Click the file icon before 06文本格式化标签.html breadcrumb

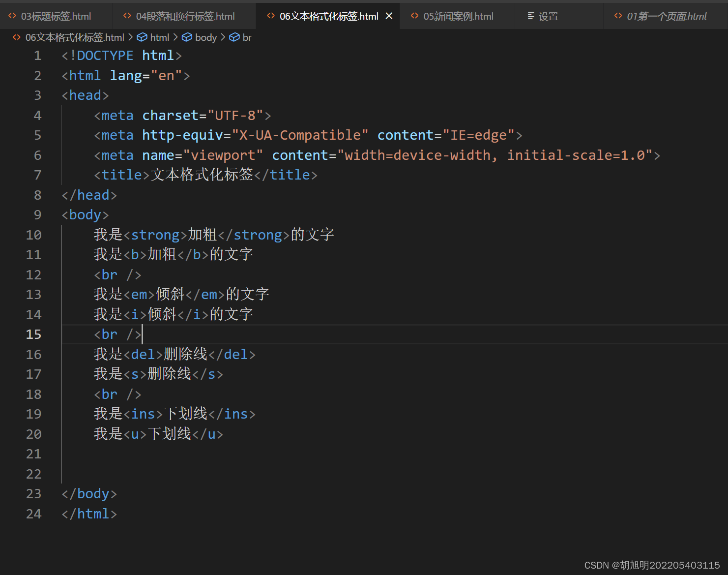16,37
